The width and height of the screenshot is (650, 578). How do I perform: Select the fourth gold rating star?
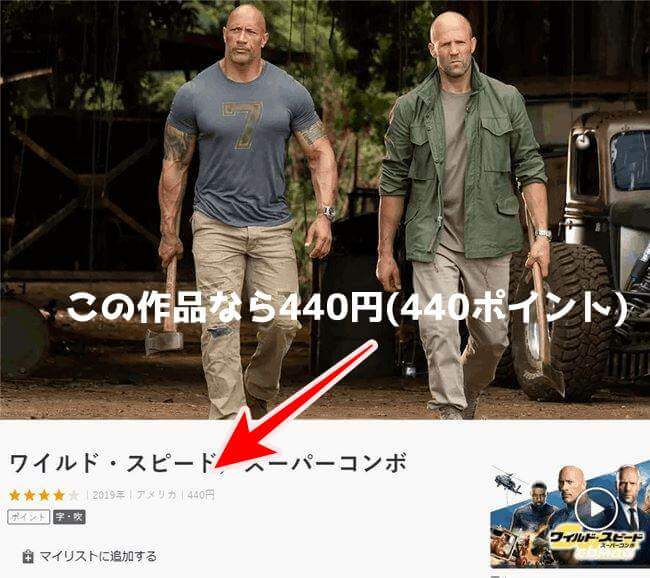point(59,495)
